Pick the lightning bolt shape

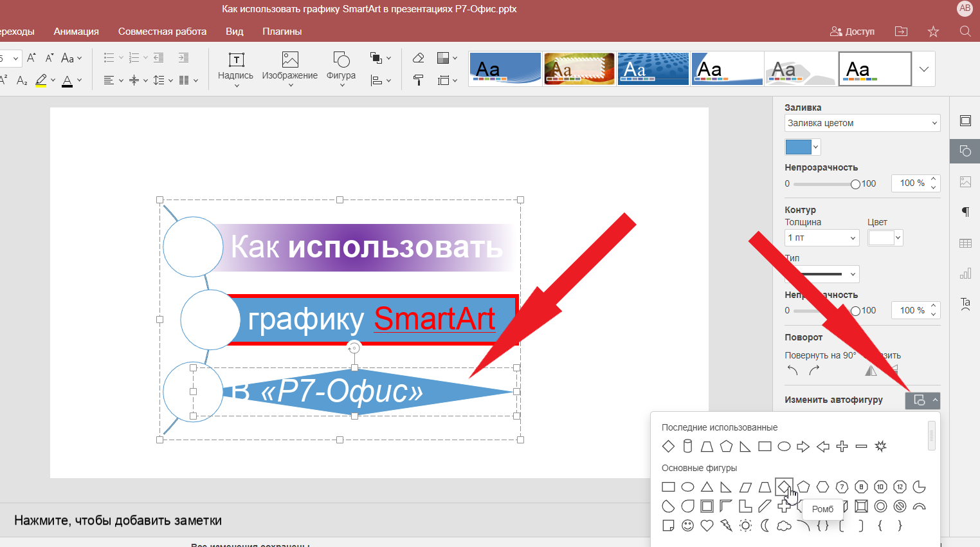(726, 526)
